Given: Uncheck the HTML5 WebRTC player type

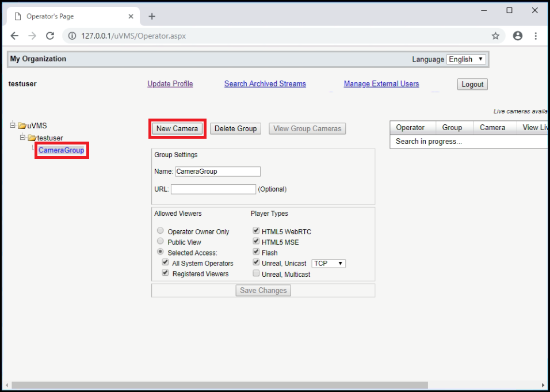Looking at the screenshot, I should tap(257, 231).
